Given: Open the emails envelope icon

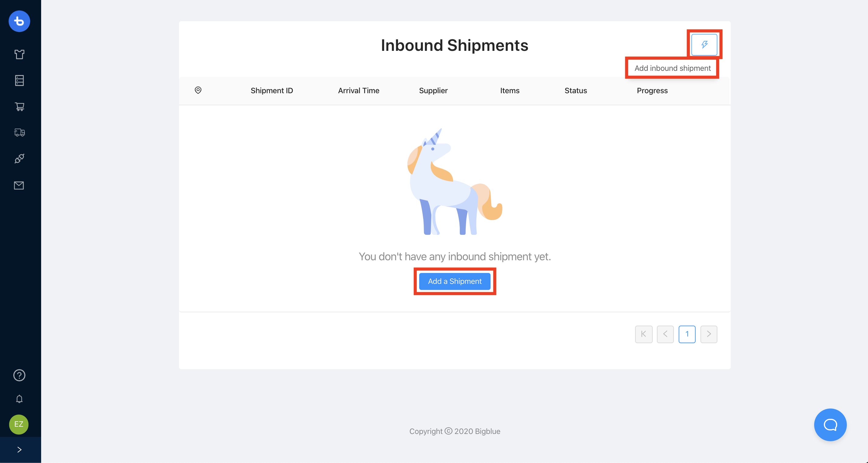Looking at the screenshot, I should coord(19,186).
